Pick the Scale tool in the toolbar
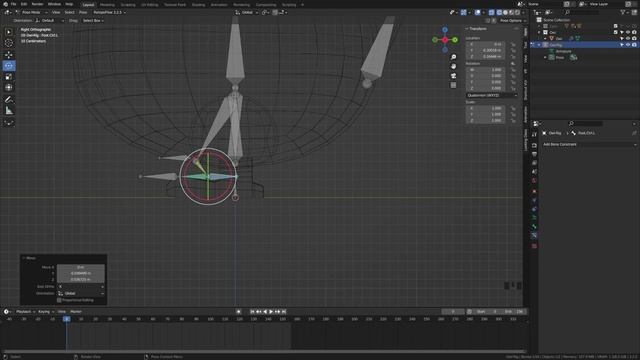Screen dimensions: 640x360 9,77
